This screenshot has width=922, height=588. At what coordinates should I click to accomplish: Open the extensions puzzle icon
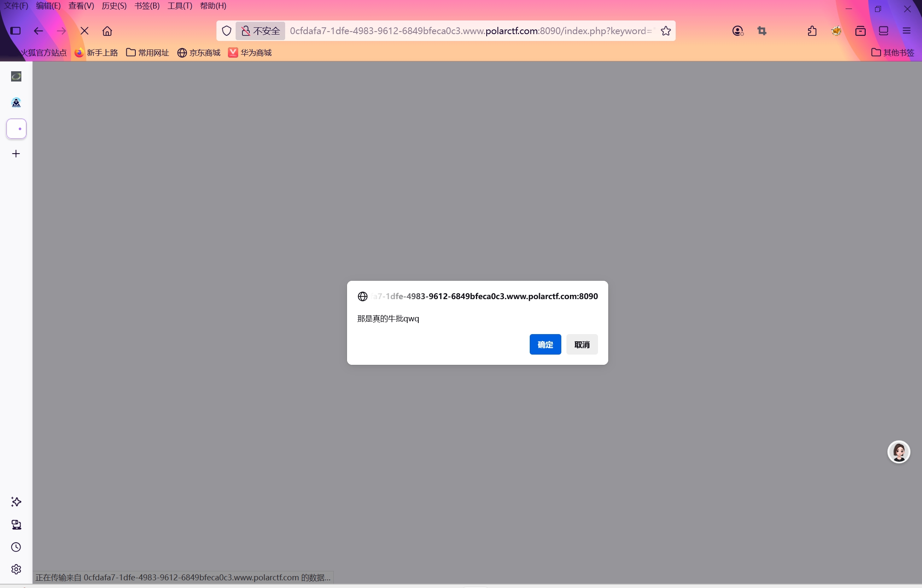812,31
